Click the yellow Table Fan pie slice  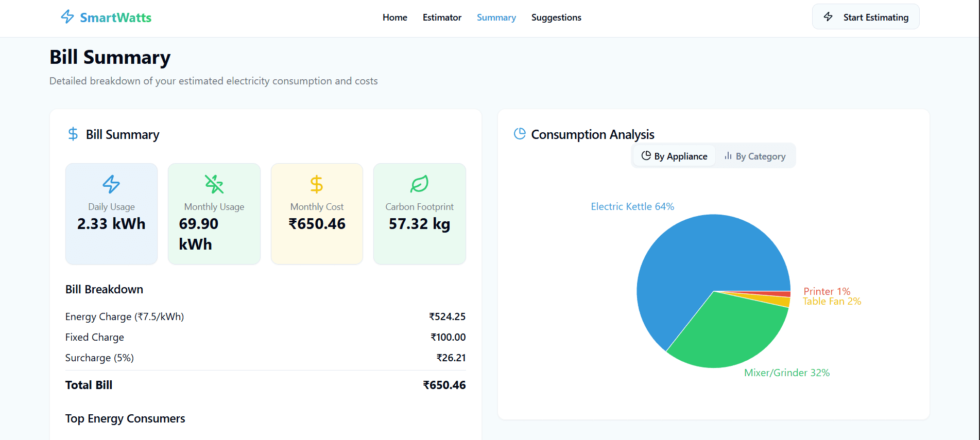pyautogui.click(x=778, y=301)
